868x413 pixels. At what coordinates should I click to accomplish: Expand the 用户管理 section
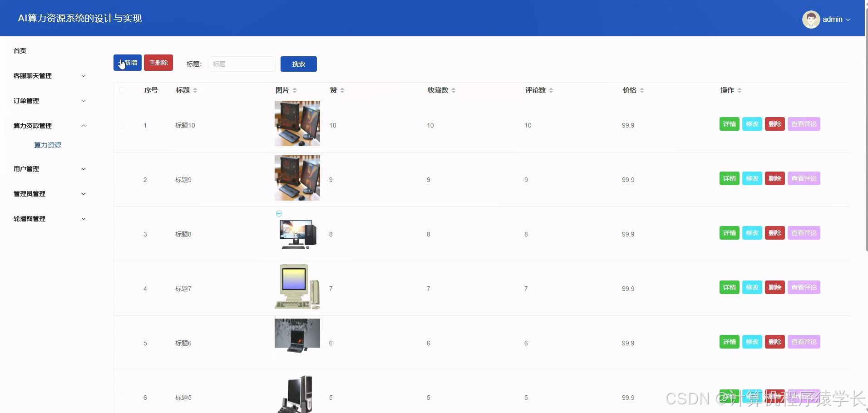pos(49,168)
